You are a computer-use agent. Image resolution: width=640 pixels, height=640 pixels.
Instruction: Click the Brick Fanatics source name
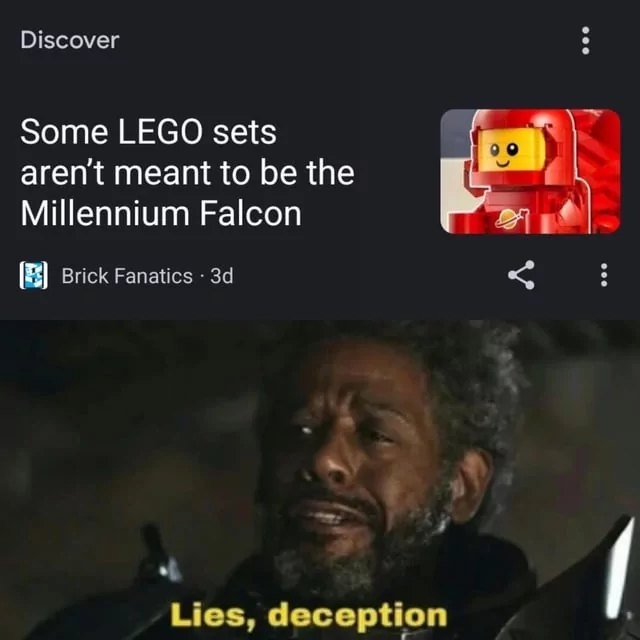[127, 276]
